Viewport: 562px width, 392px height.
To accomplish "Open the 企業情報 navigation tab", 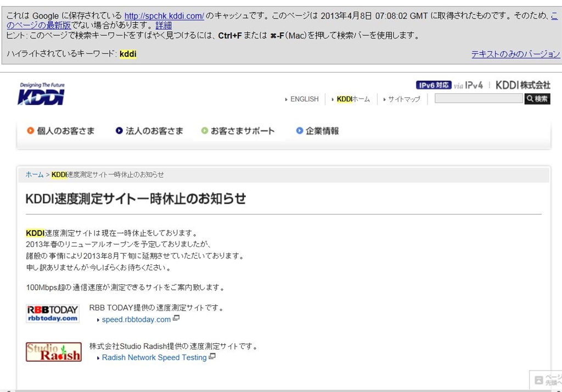I will (x=318, y=131).
